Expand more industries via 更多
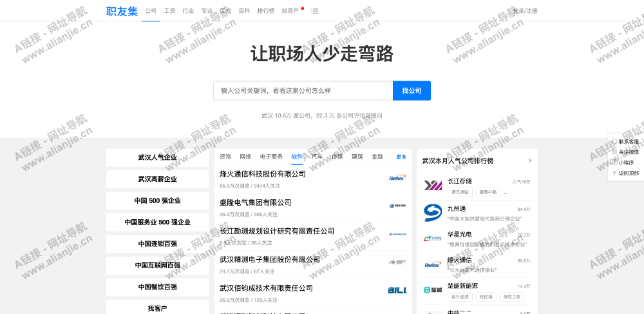Image resolution: width=644 pixels, height=314 pixels. [401, 157]
